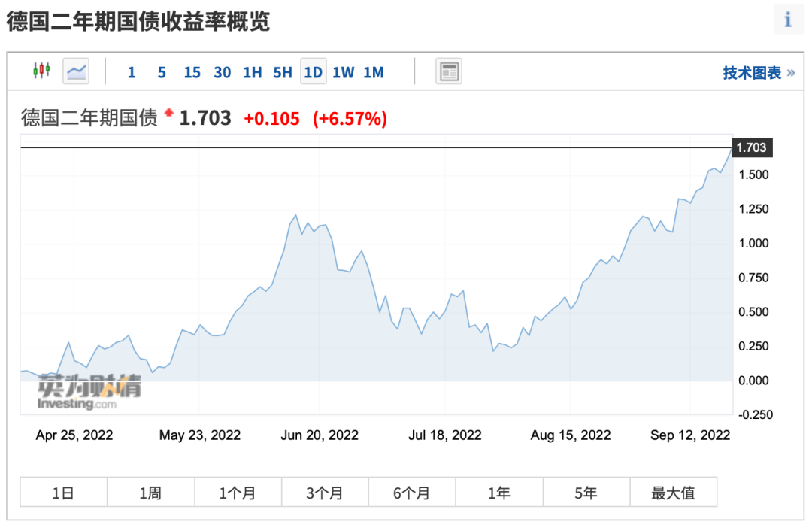Switch to 1W weekly interval
This screenshot has height=528, width=812.
343,72
